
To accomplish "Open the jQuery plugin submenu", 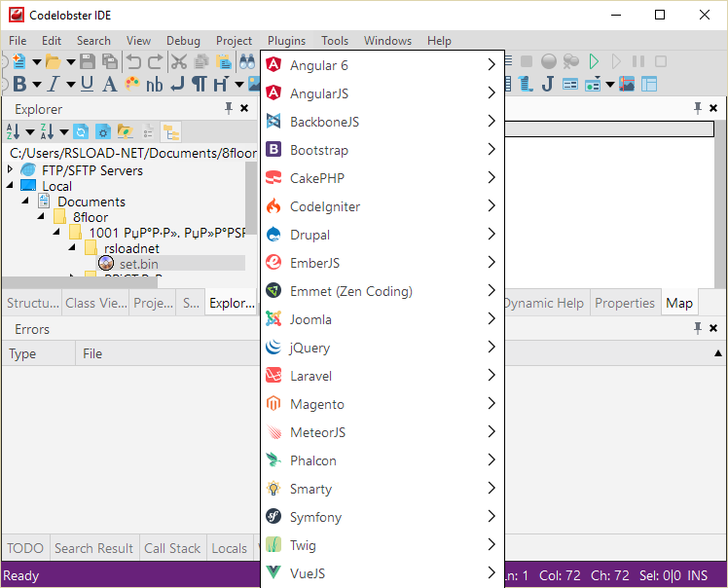I will pos(382,347).
